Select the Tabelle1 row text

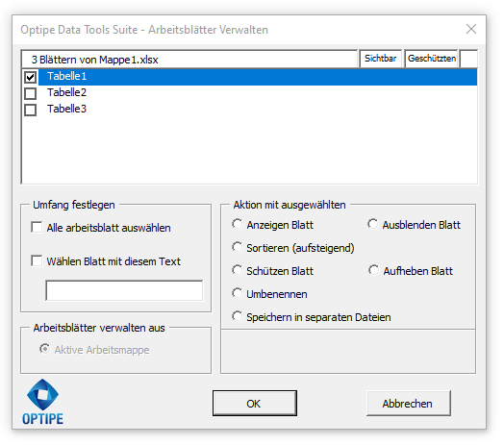[67, 77]
